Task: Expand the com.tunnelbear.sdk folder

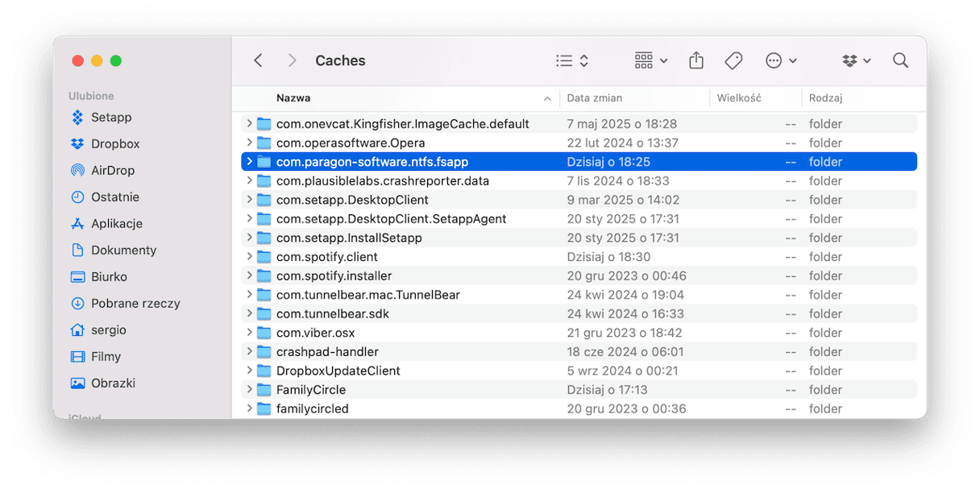Action: click(250, 314)
